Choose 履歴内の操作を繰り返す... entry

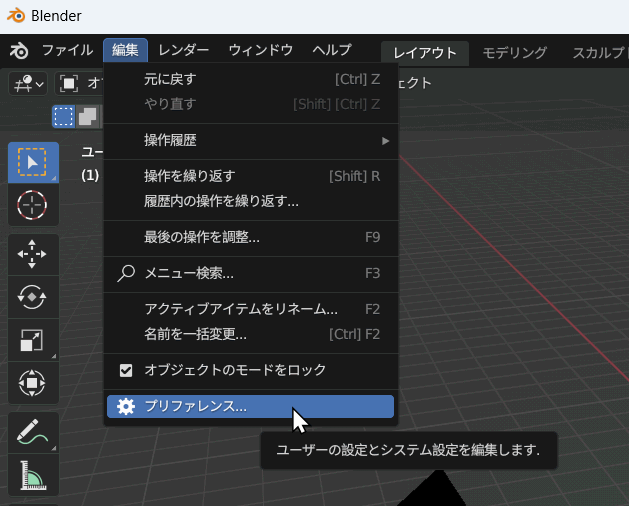coord(251,201)
